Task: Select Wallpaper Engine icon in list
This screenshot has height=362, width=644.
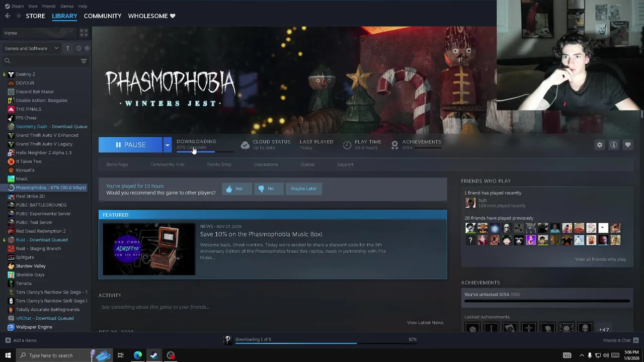Action: point(11,327)
